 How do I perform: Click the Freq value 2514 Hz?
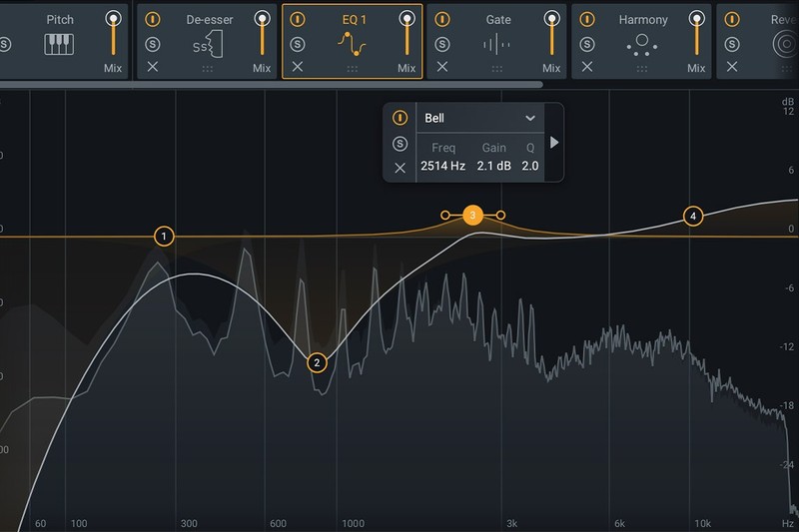pos(442,166)
